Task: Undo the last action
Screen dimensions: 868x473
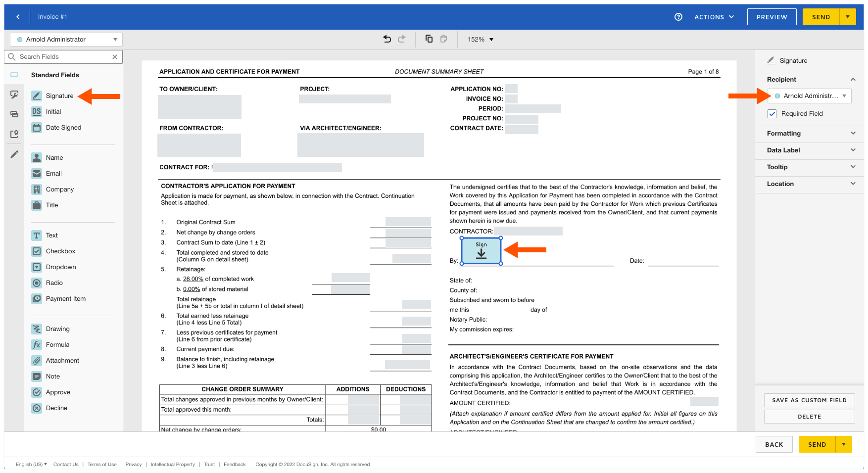Action: pyautogui.click(x=387, y=39)
